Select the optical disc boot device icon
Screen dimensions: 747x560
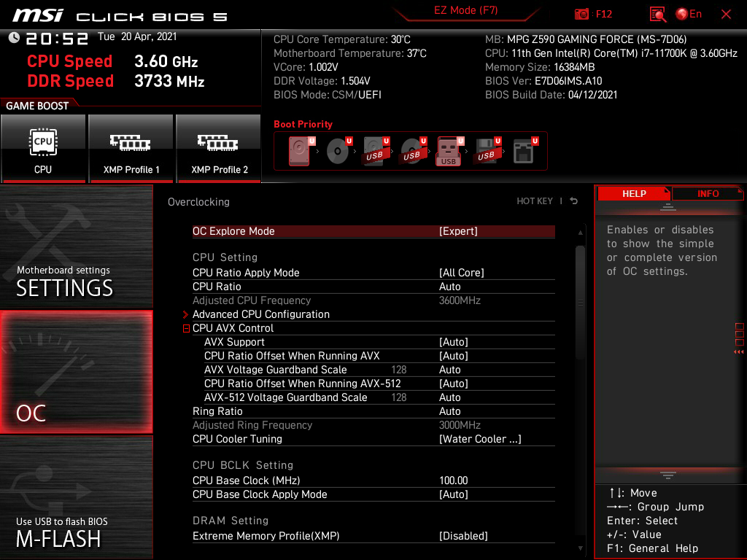click(338, 151)
